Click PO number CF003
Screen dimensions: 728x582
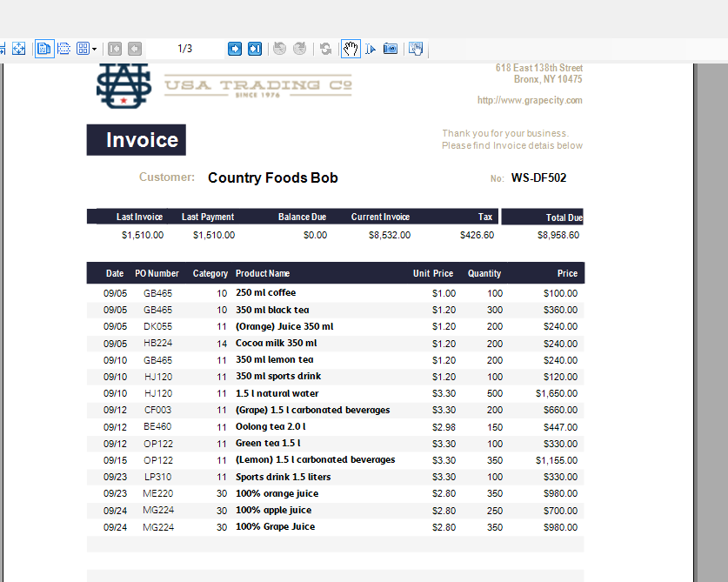coord(157,410)
